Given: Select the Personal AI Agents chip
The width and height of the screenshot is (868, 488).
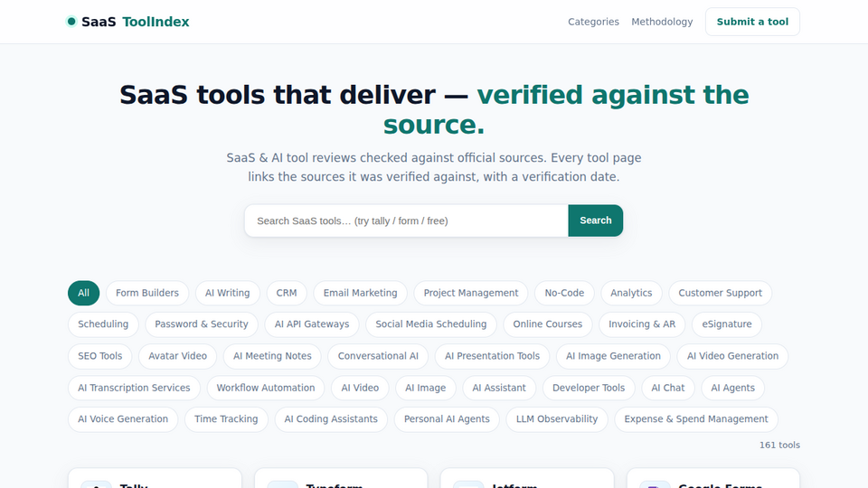Looking at the screenshot, I should 447,419.
